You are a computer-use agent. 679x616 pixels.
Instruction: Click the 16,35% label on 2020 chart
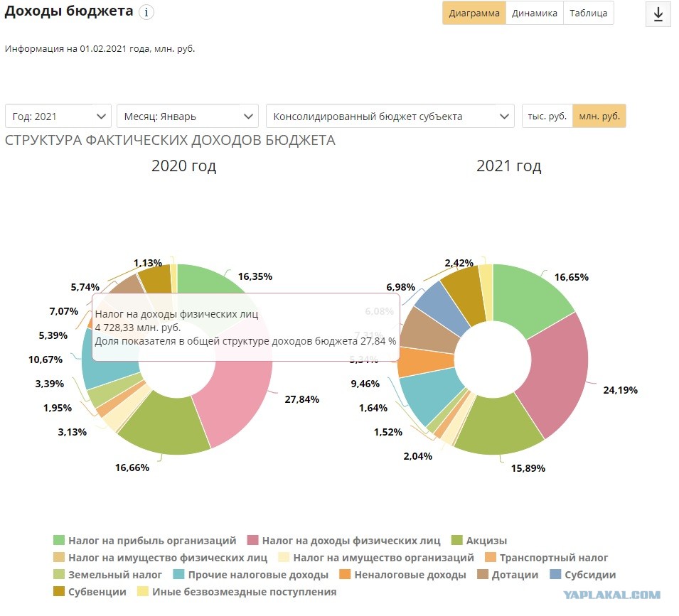(x=255, y=276)
